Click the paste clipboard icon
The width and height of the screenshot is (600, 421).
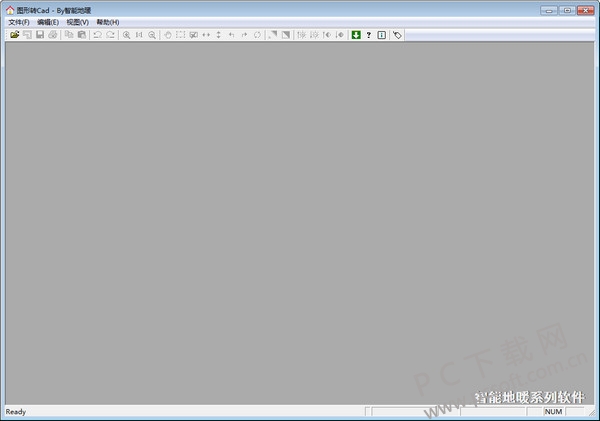[82, 35]
